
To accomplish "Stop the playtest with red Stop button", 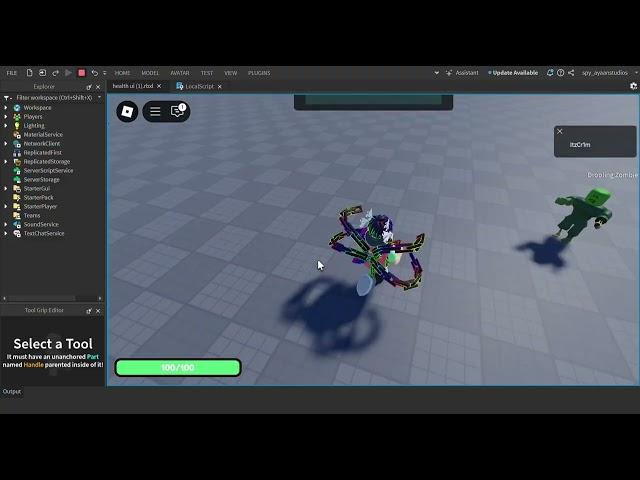I will [x=82, y=73].
